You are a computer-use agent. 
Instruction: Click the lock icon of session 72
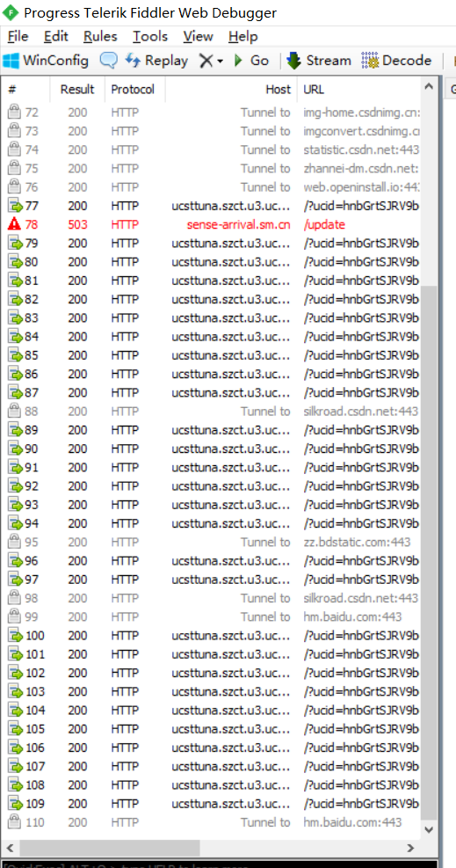(x=14, y=113)
